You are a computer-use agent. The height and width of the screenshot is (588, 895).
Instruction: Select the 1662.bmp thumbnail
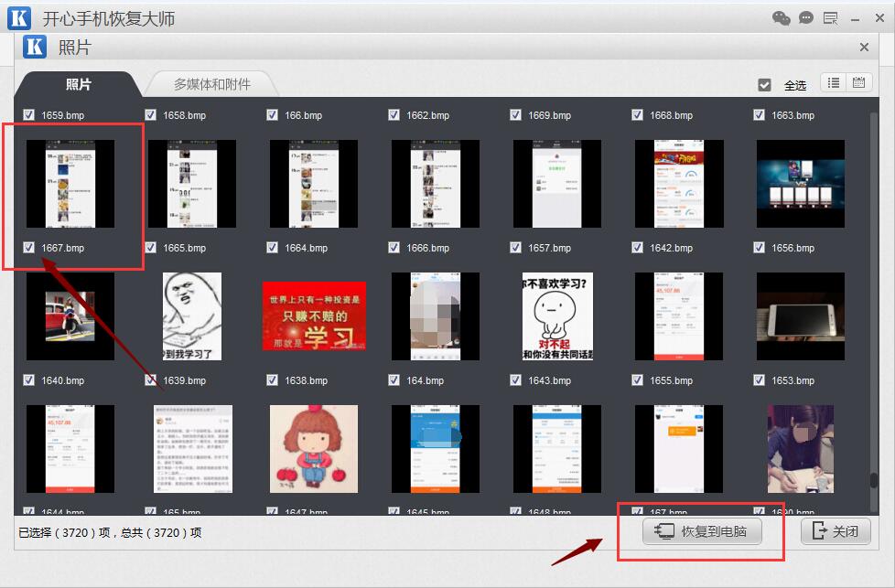point(436,184)
